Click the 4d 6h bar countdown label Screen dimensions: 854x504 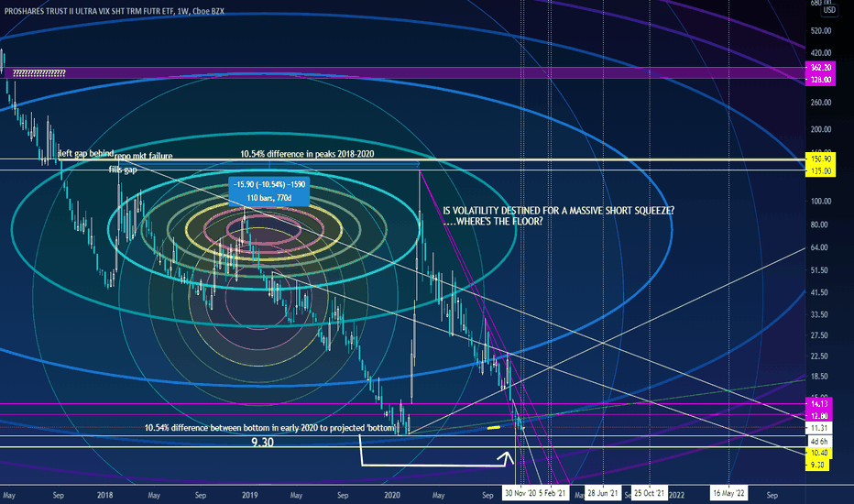pos(819,442)
